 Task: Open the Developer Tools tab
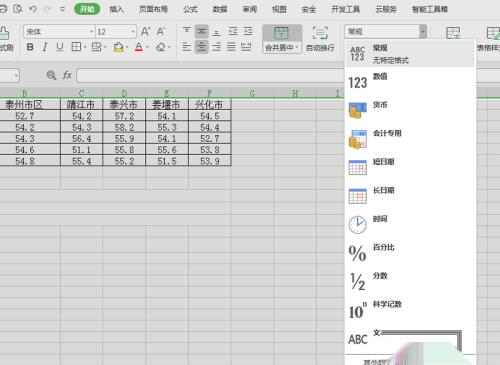click(x=346, y=9)
